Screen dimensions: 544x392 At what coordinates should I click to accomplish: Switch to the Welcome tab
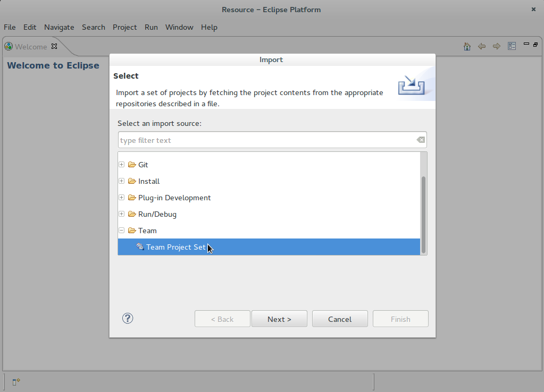pyautogui.click(x=30, y=46)
